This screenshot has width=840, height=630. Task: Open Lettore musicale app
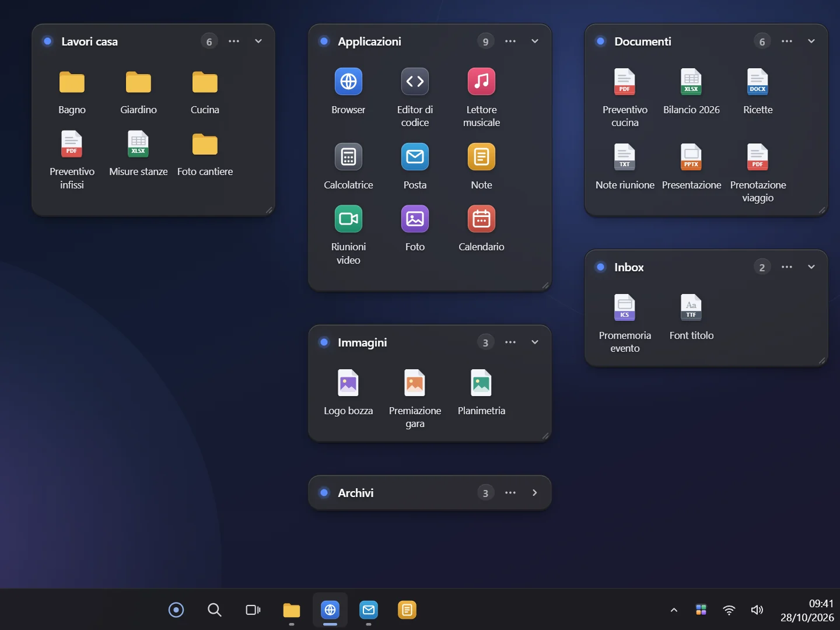481,82
